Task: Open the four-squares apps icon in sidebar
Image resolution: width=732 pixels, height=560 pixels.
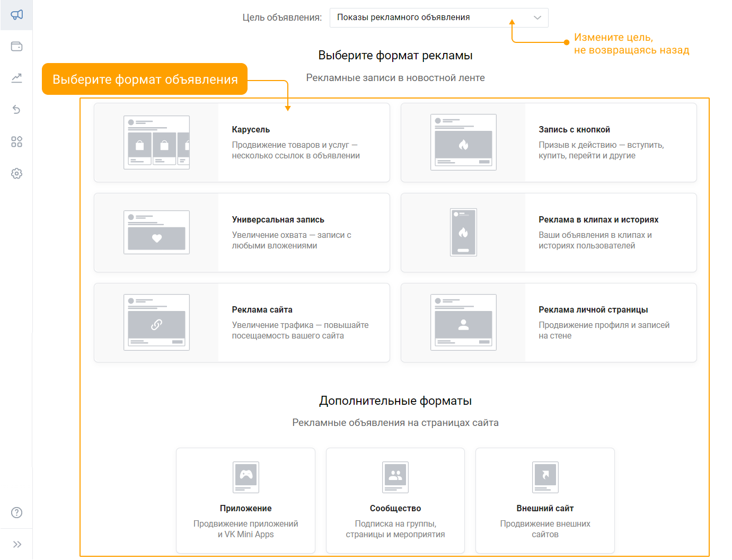Action: point(16,141)
